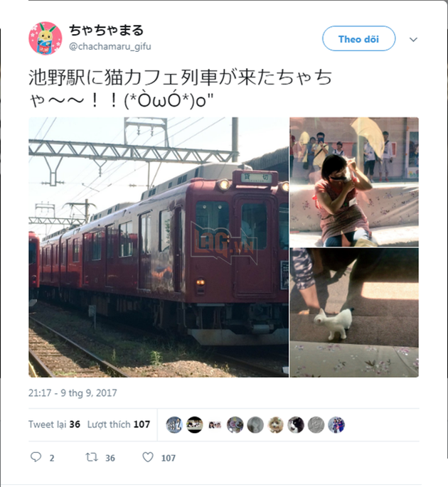Open the woman holding cat photo

[x=354, y=182]
